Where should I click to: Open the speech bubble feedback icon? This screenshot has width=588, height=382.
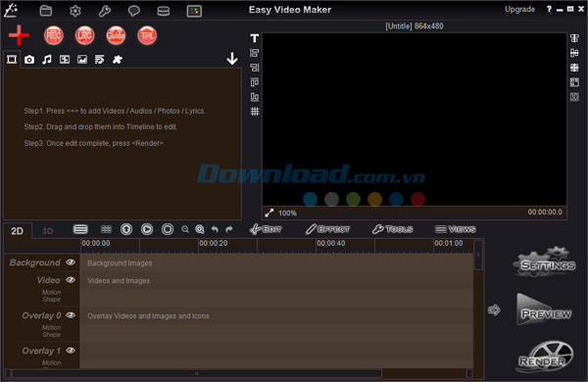click(x=134, y=11)
